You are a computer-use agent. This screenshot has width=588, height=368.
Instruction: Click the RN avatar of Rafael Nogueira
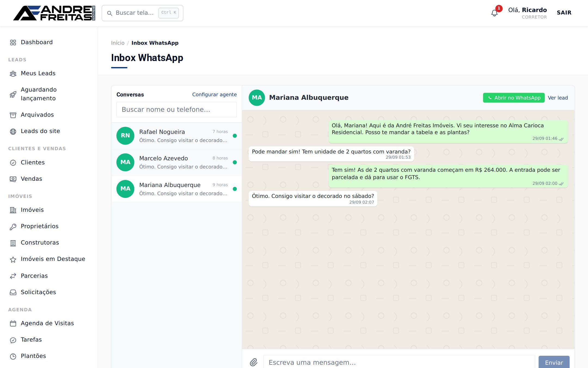click(x=125, y=135)
